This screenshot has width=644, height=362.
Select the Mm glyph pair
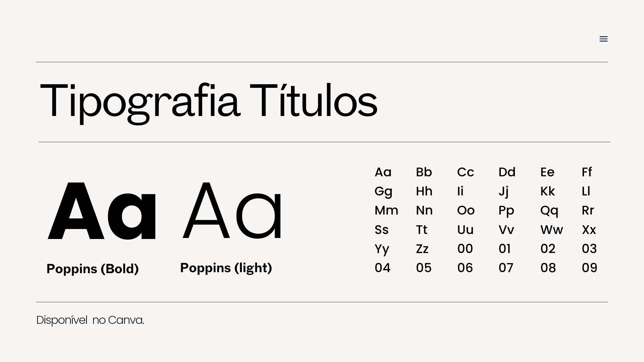click(386, 210)
